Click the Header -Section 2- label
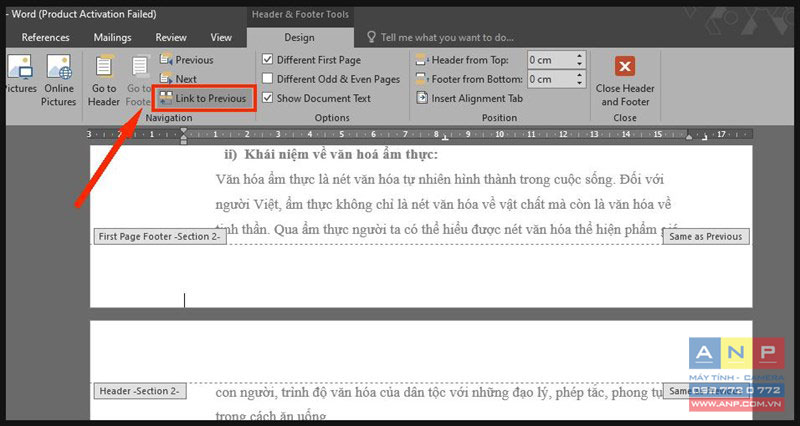The width and height of the screenshot is (800, 426). [x=140, y=391]
